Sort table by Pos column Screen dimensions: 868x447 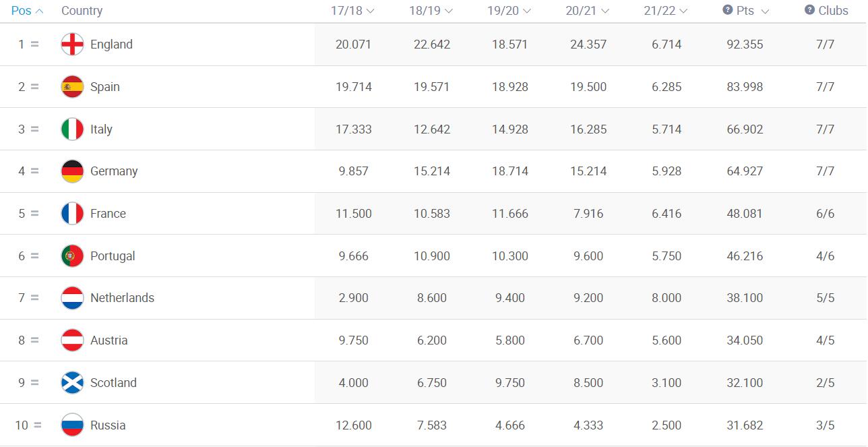pos(27,11)
